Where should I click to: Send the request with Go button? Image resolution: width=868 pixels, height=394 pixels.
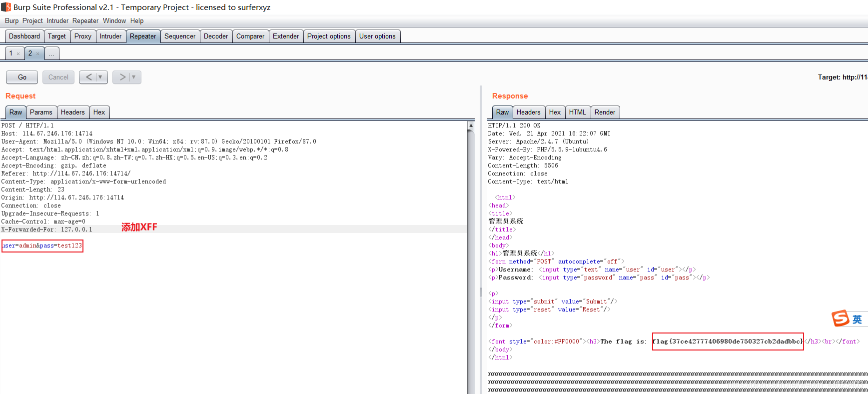[x=22, y=77]
